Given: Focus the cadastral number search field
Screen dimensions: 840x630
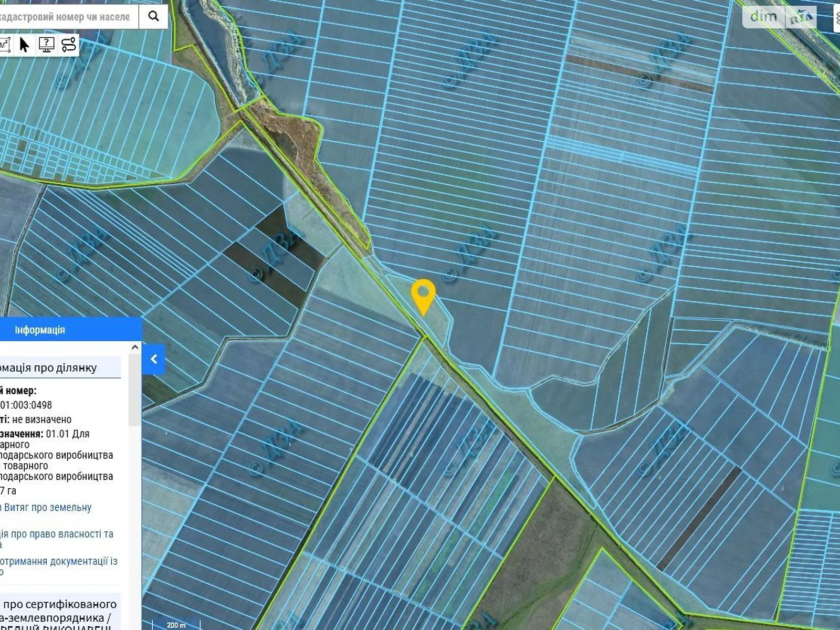Looking at the screenshot, I should (x=66, y=17).
